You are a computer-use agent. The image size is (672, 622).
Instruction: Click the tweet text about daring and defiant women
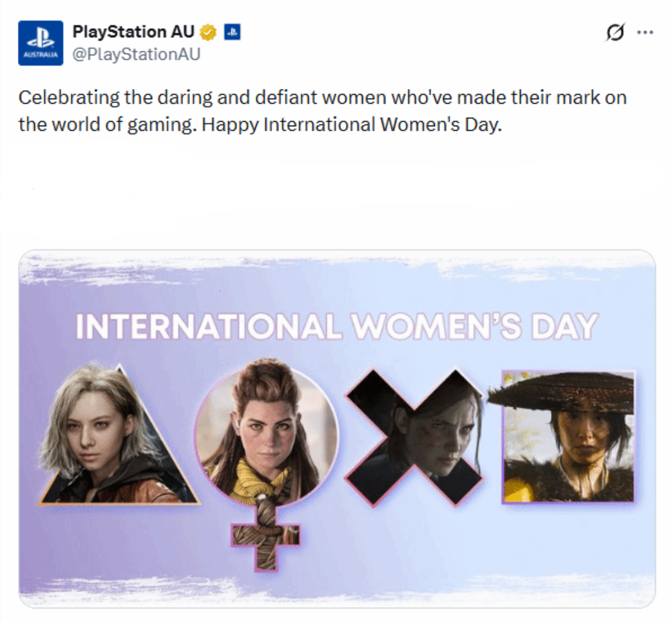(x=322, y=111)
